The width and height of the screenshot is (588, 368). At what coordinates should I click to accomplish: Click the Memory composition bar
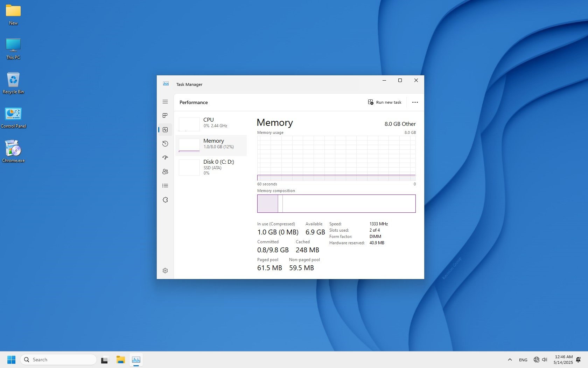click(x=336, y=204)
